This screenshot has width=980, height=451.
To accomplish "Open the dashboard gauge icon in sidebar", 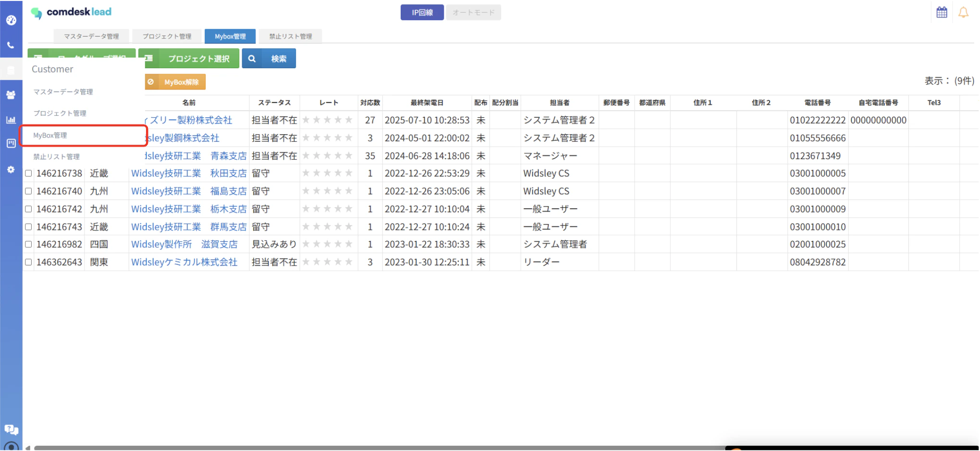I will coord(11,20).
